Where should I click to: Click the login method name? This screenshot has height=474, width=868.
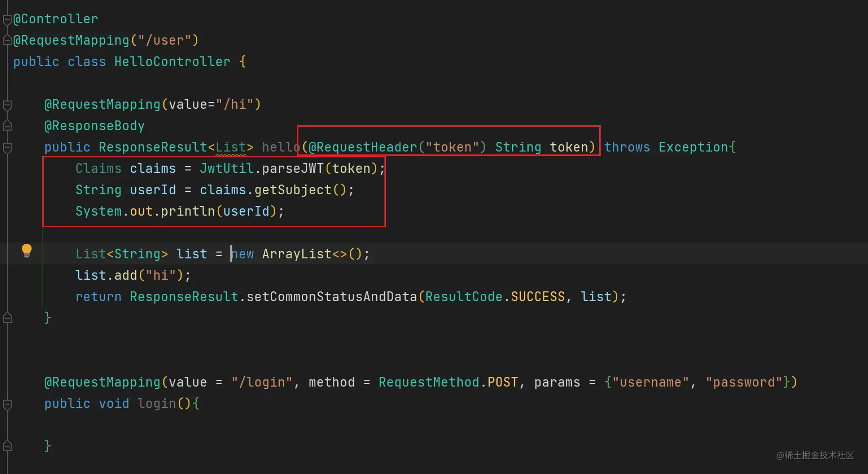coord(156,404)
